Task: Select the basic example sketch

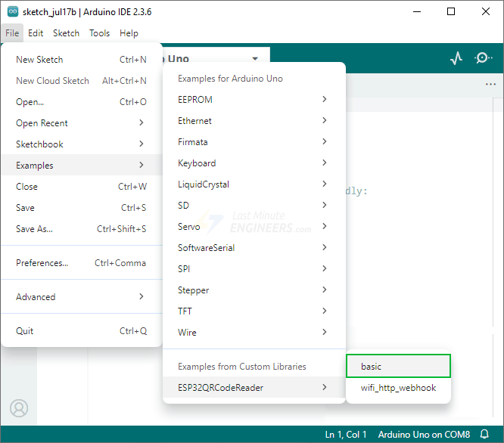Action: coord(398,367)
